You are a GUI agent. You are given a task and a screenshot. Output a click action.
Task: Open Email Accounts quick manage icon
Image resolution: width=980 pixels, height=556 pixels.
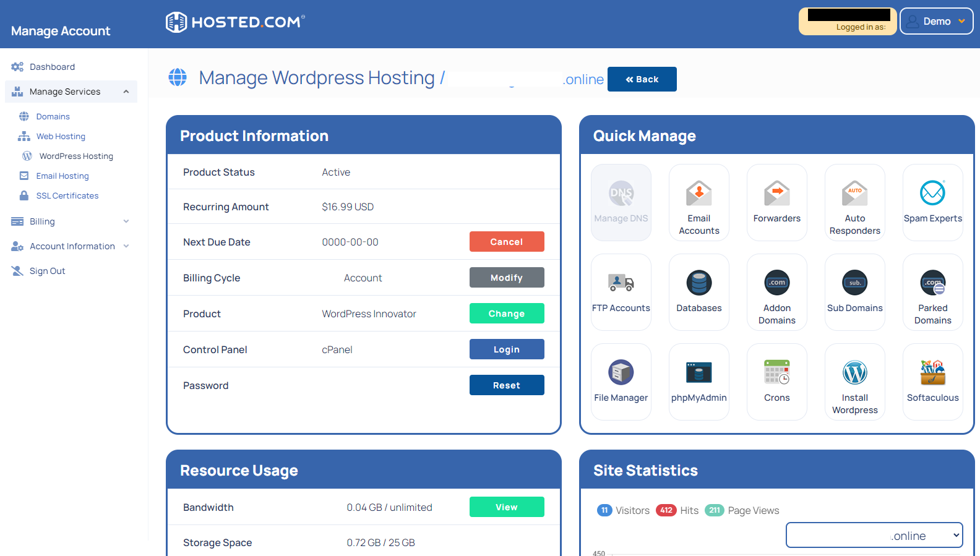(698, 202)
